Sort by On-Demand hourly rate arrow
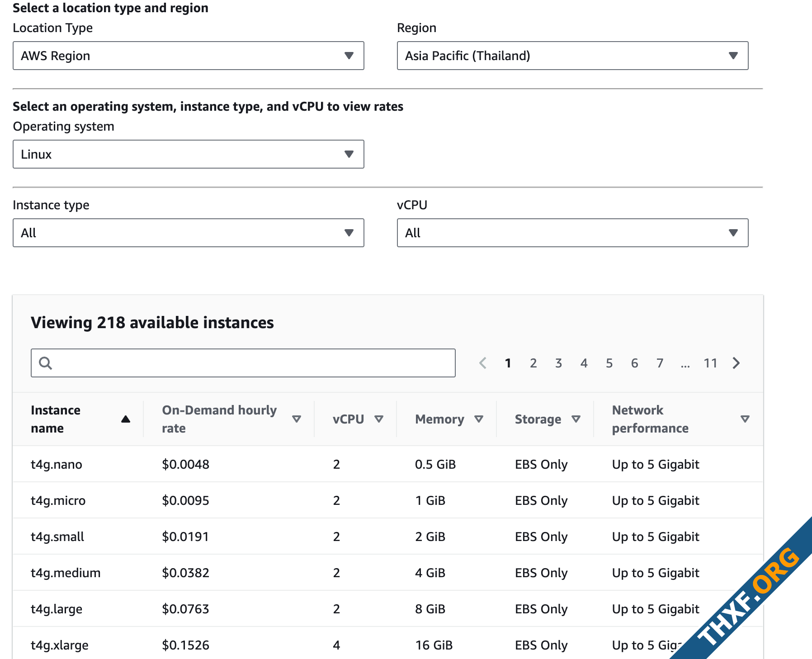Viewport: 812px width, 659px height. pyautogui.click(x=297, y=419)
